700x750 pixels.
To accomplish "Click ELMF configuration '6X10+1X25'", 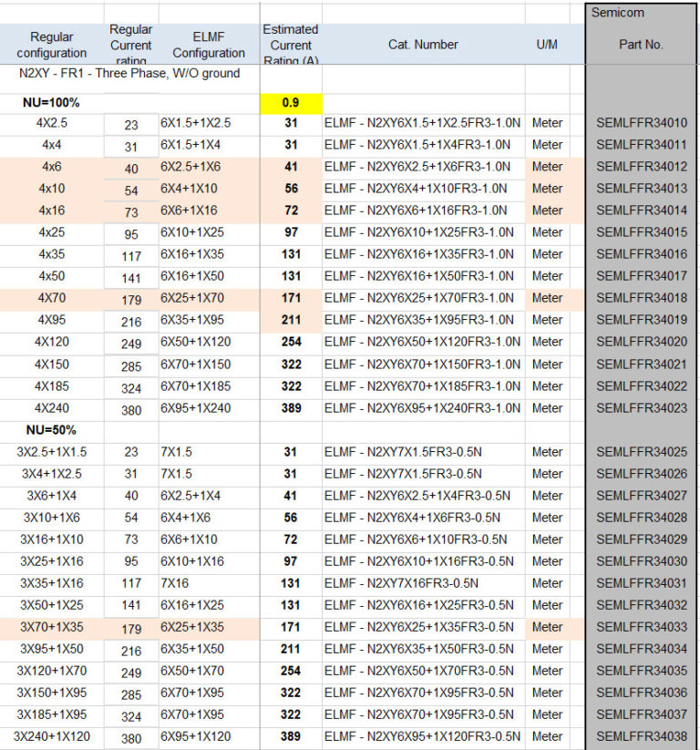I will coord(192,232).
